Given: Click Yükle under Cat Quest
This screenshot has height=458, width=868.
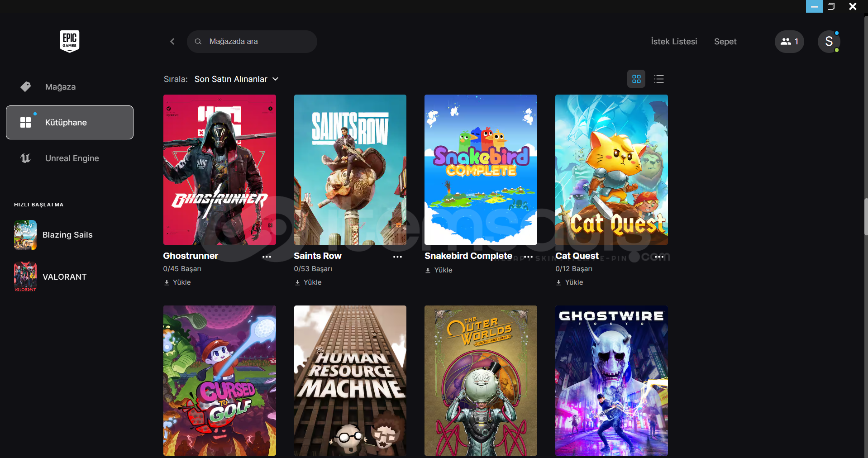Looking at the screenshot, I should point(569,282).
